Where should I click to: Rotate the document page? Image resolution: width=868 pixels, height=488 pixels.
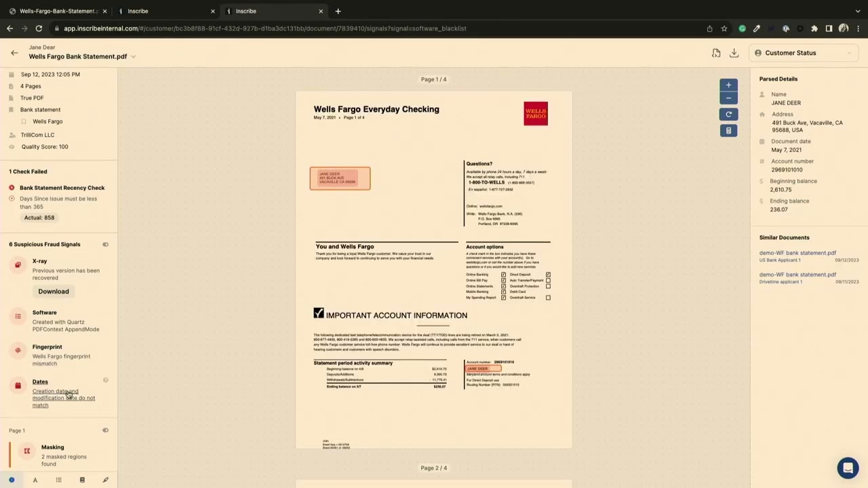tap(728, 114)
